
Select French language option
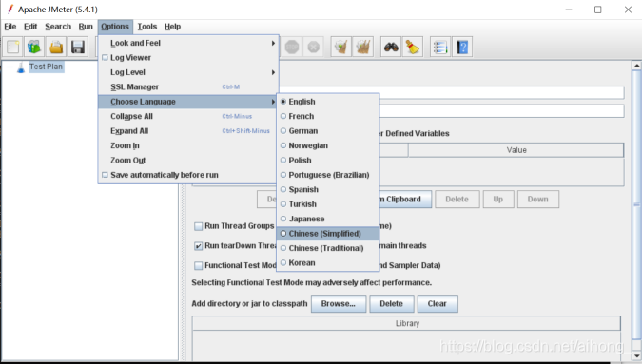point(327,116)
